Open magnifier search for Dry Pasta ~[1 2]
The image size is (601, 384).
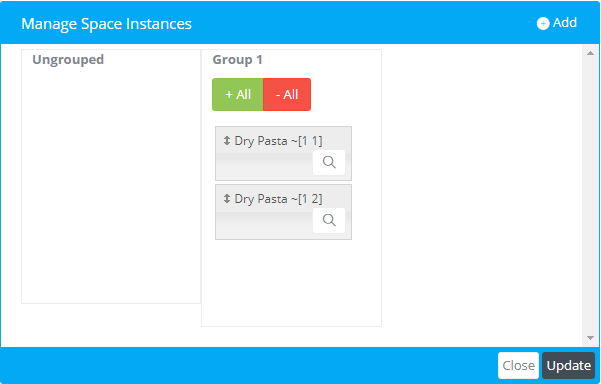click(x=329, y=220)
